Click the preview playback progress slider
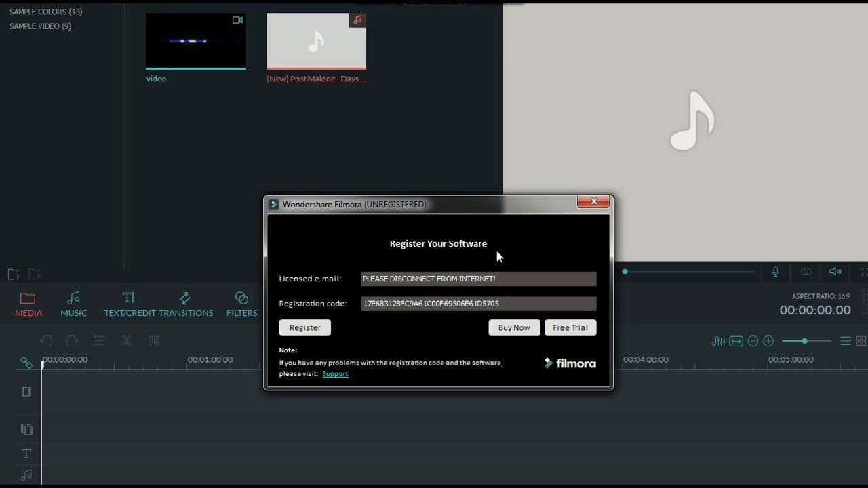Viewport: 868px width, 488px height. tap(688, 272)
